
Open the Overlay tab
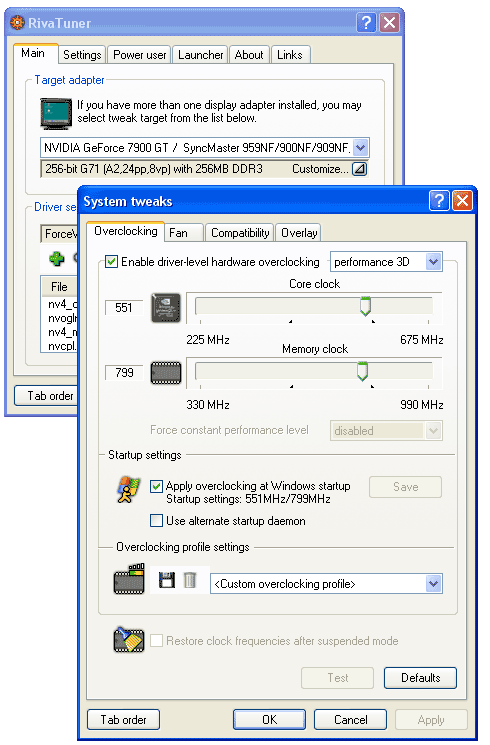pos(298,233)
